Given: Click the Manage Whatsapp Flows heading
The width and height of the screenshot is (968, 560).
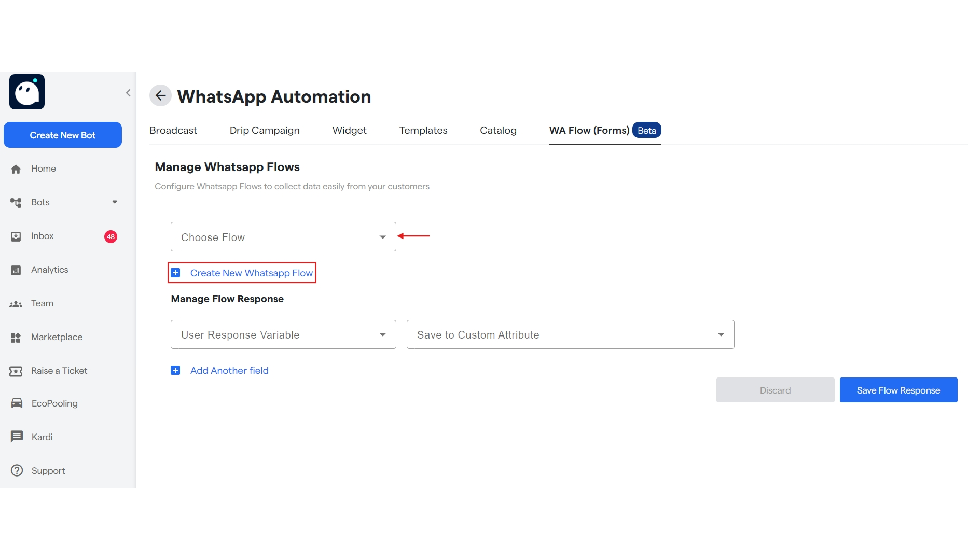Looking at the screenshot, I should 227,167.
